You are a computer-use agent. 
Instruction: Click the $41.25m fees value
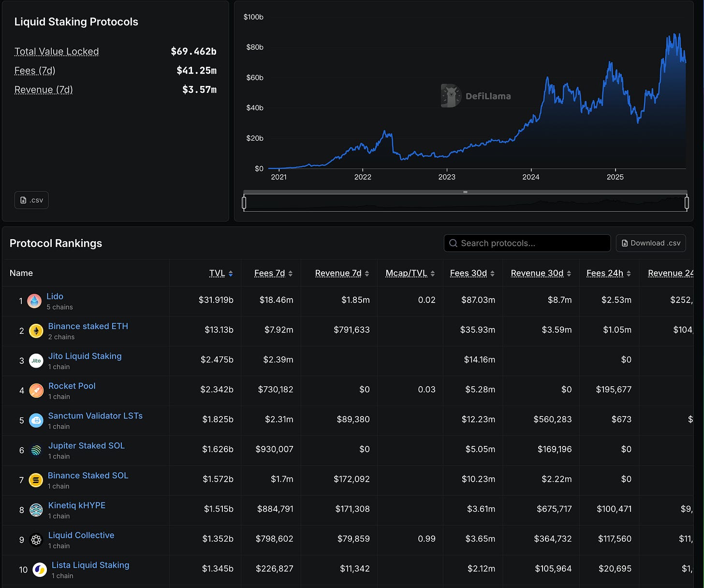coord(196,71)
